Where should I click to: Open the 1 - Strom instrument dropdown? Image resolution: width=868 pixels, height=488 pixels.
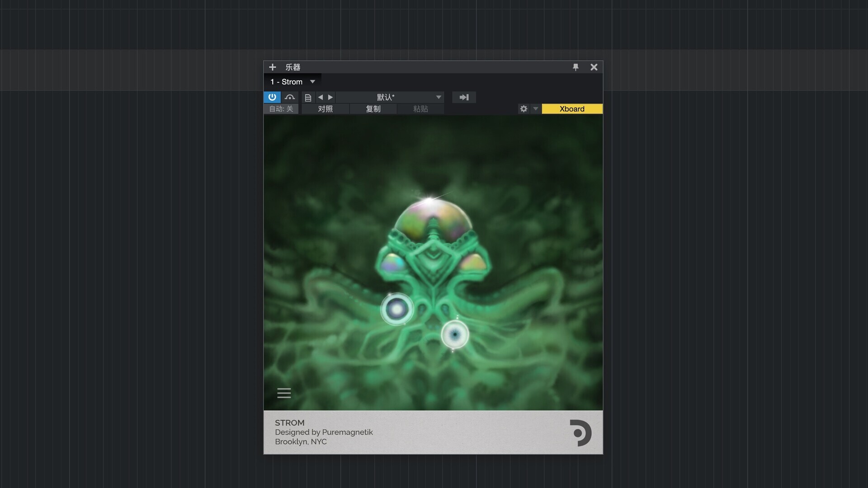pyautogui.click(x=292, y=82)
